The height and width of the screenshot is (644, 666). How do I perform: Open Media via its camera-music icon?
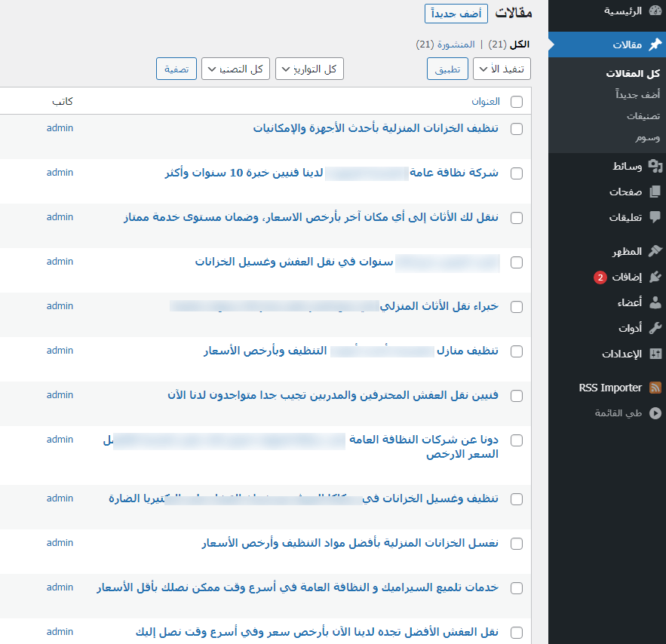click(x=655, y=166)
